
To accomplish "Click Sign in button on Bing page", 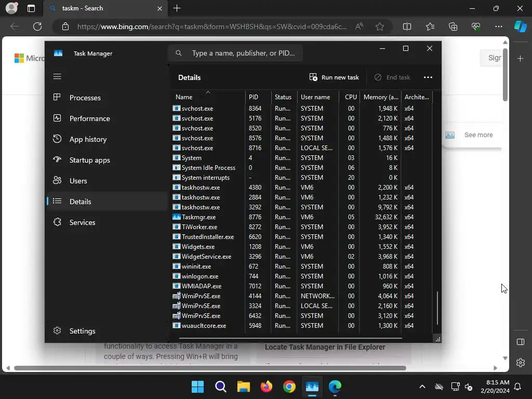I will tap(491, 58).
